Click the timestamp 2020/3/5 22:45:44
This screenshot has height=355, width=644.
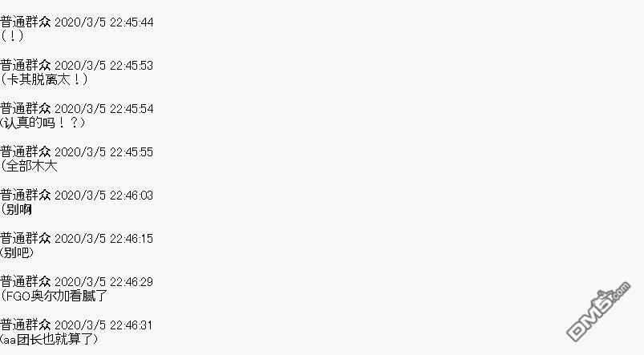tap(104, 22)
